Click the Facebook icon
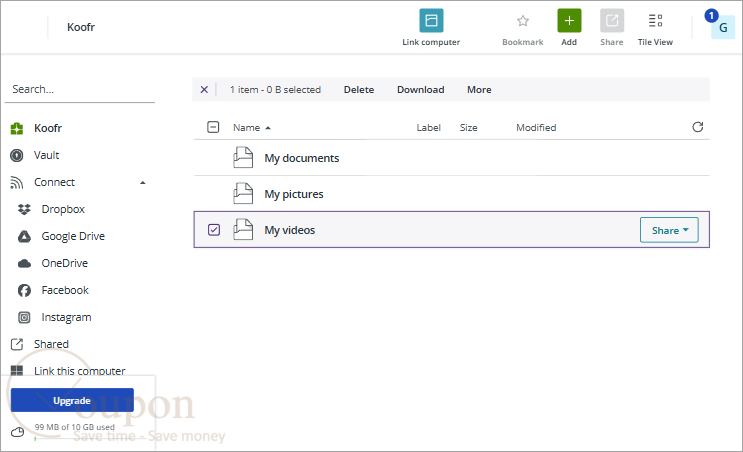743x452 pixels. pos(24,290)
